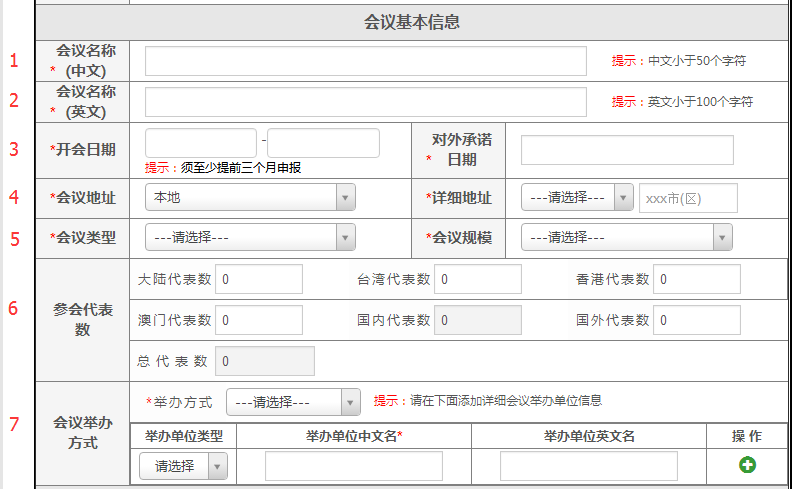Expand the 详细地址 region dropdown
Screen dimensions: 801x489
click(x=577, y=198)
